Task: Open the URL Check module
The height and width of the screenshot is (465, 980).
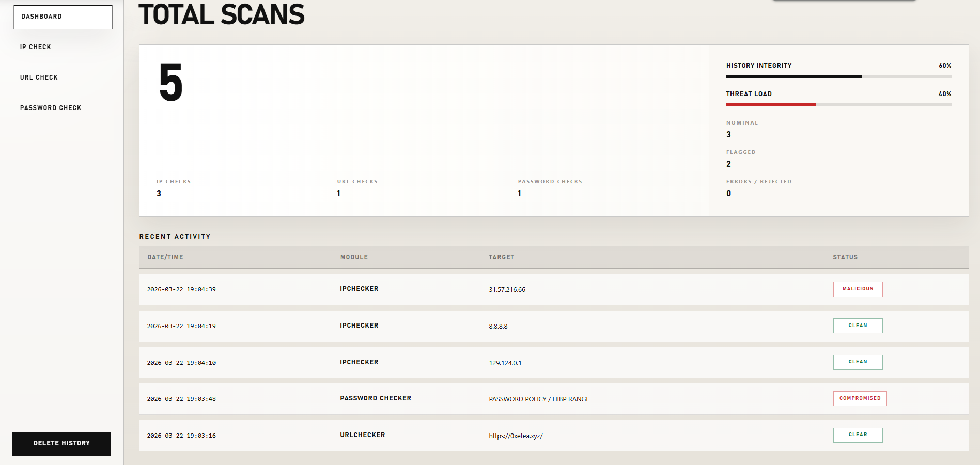Action: coord(39,78)
